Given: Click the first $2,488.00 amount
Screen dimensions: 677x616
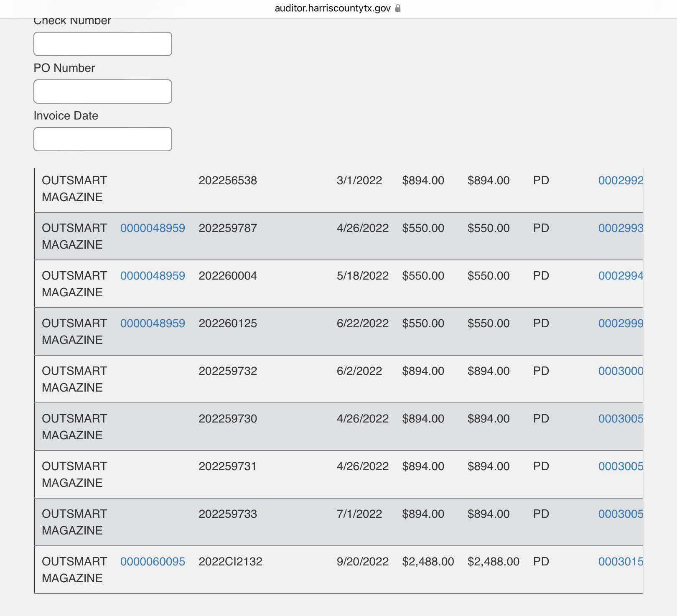Looking at the screenshot, I should tap(428, 562).
